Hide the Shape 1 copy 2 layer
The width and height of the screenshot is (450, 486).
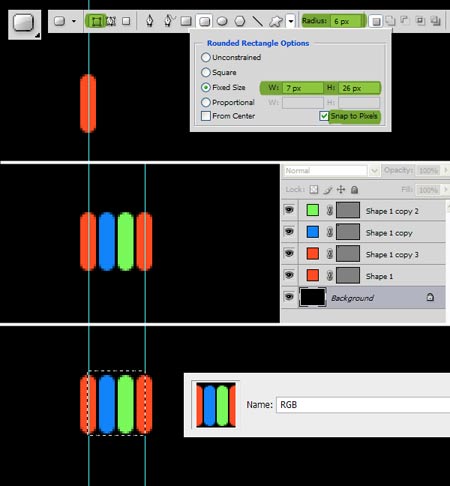coord(289,210)
